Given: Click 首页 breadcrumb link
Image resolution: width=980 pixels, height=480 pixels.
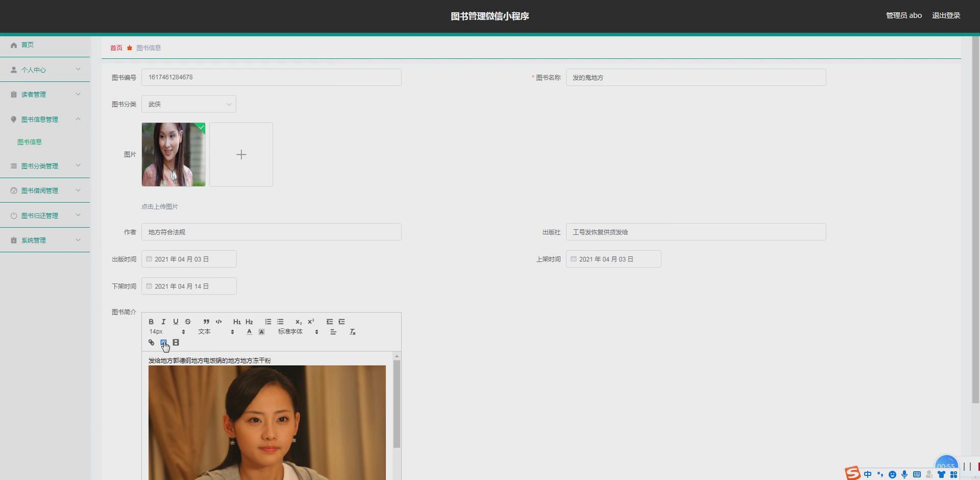Looking at the screenshot, I should tap(116, 48).
